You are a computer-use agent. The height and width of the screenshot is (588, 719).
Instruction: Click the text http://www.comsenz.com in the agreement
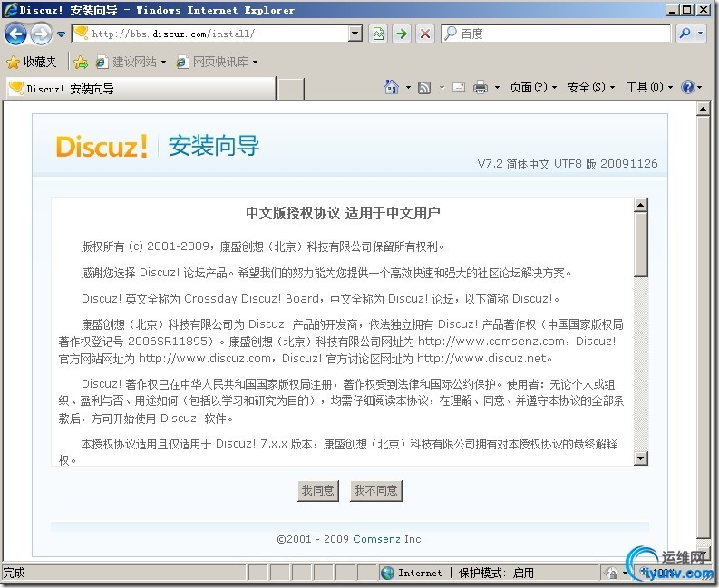(x=491, y=342)
